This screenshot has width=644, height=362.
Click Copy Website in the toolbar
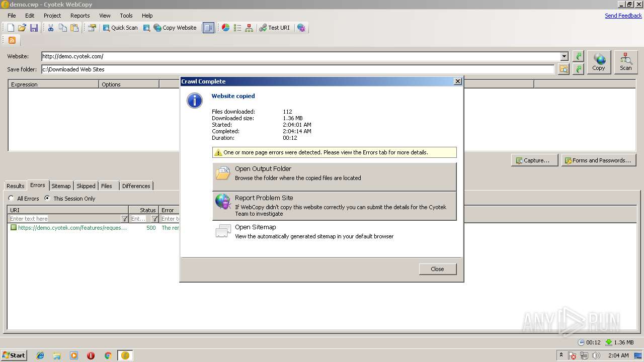tap(175, 28)
